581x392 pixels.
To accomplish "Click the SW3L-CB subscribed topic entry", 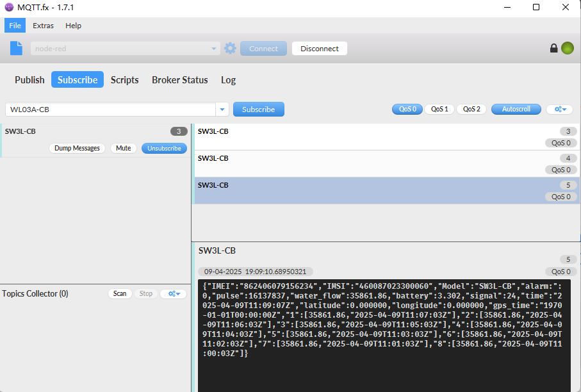I will pyautogui.click(x=95, y=140).
